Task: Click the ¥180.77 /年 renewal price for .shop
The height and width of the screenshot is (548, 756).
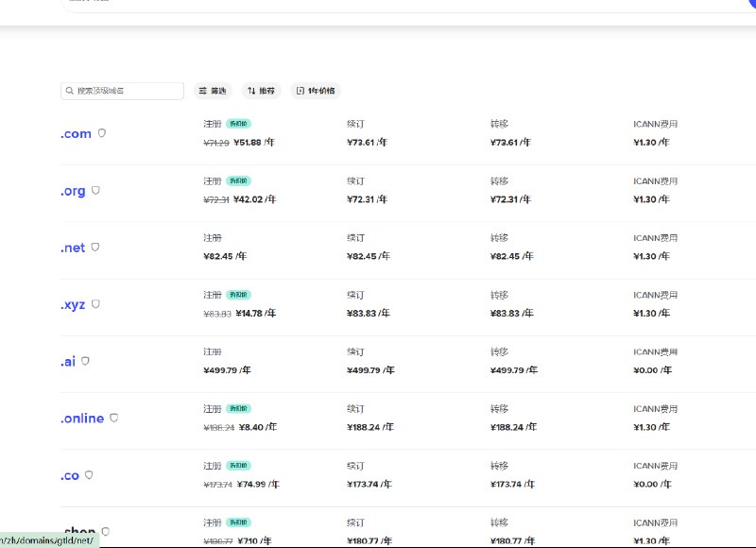Action: (x=369, y=540)
